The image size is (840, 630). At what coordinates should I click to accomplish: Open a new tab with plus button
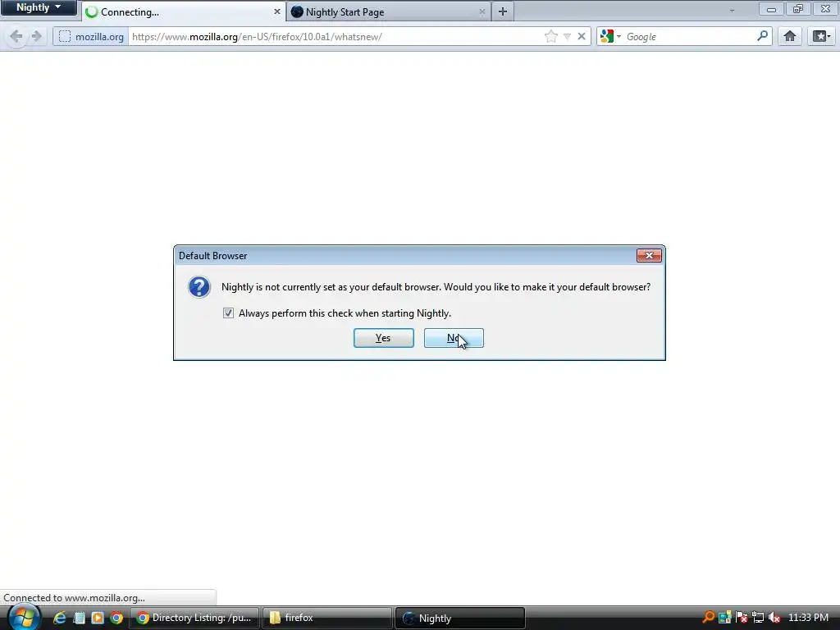pyautogui.click(x=503, y=11)
